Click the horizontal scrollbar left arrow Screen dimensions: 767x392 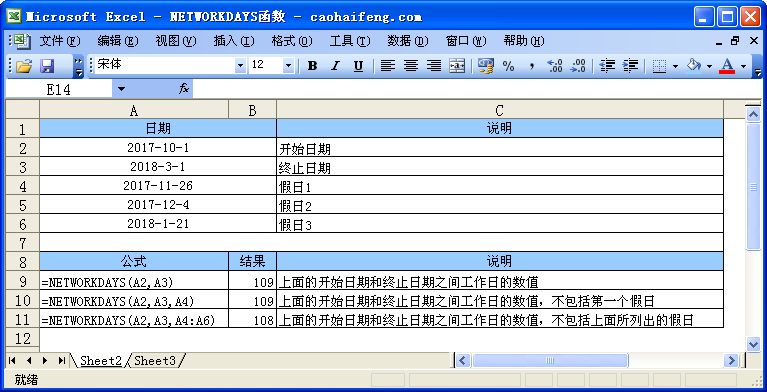tap(463, 361)
